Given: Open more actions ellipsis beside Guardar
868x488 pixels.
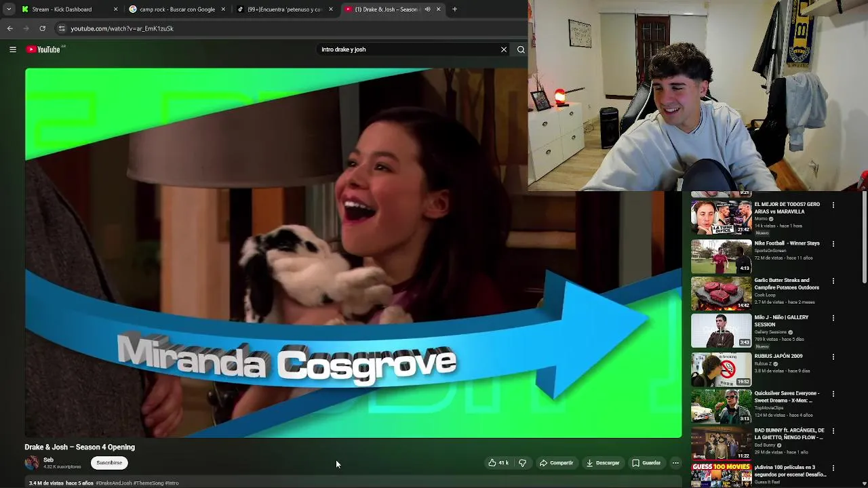Looking at the screenshot, I should [x=675, y=463].
